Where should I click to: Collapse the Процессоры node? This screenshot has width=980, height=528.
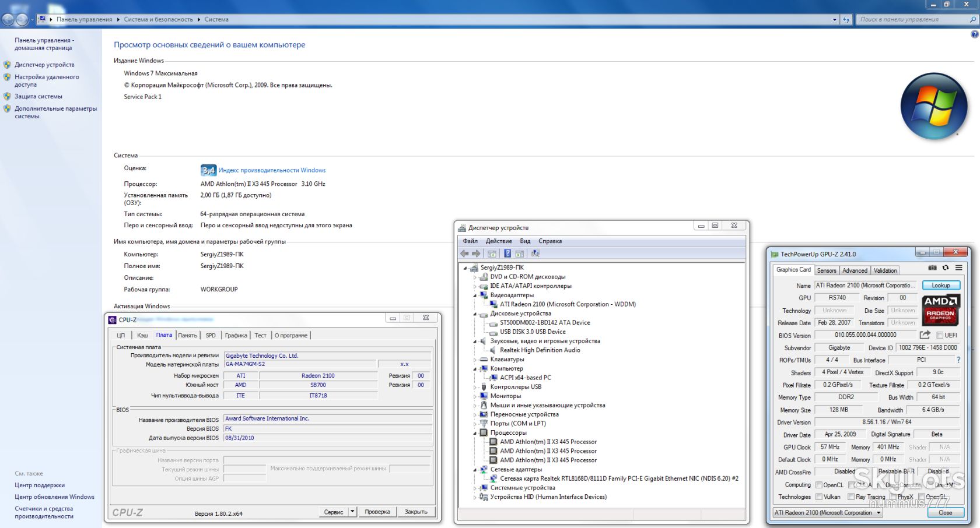pyautogui.click(x=475, y=433)
